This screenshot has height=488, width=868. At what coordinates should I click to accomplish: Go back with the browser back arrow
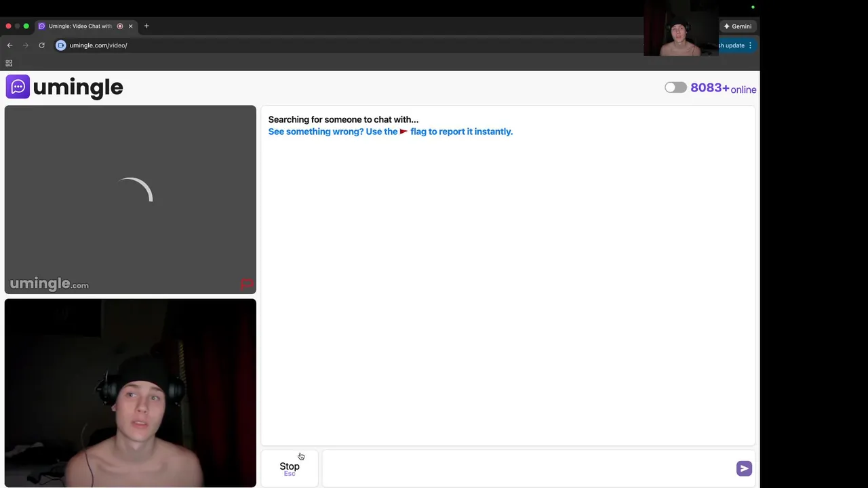pos(9,45)
